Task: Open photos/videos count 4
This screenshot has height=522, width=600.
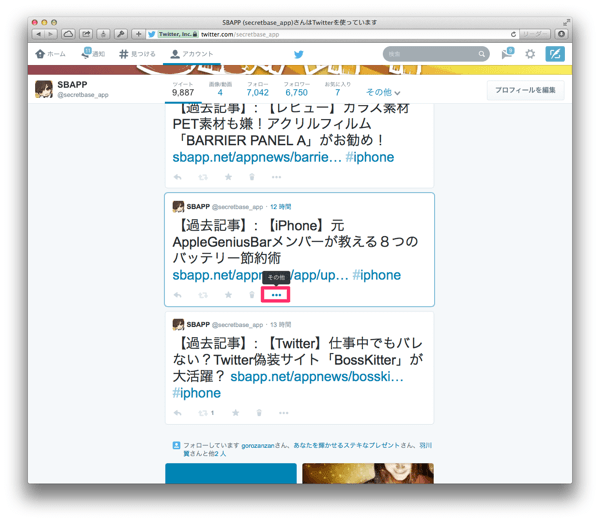Action: tap(220, 89)
